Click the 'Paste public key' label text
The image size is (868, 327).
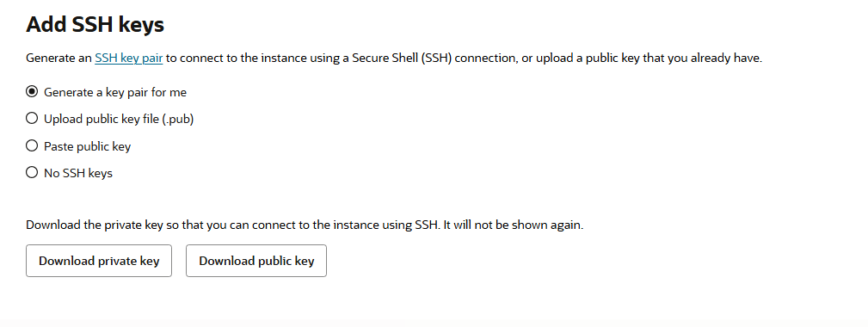click(x=88, y=146)
